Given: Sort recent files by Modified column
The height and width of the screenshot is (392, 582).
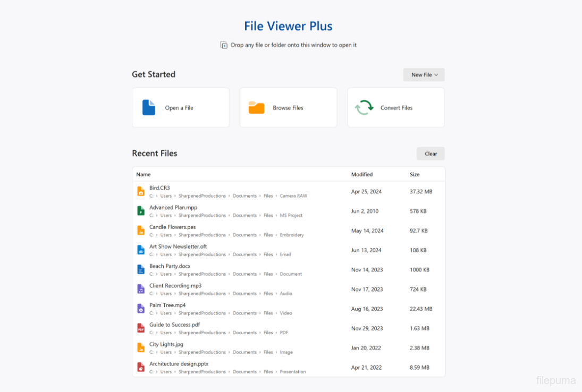Looking at the screenshot, I should (362, 174).
